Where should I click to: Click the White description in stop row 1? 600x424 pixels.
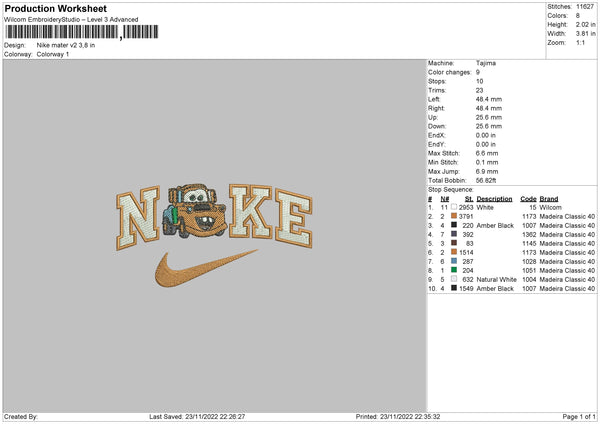pyautogui.click(x=485, y=207)
